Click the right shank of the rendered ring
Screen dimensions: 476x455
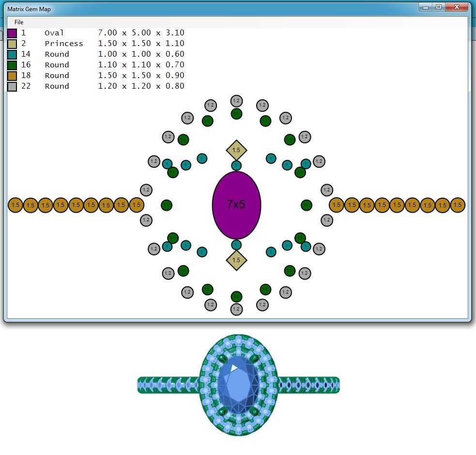point(309,385)
